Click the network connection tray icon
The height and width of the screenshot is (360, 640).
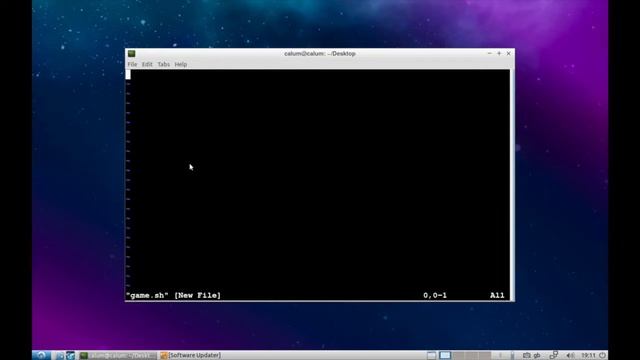point(554,355)
